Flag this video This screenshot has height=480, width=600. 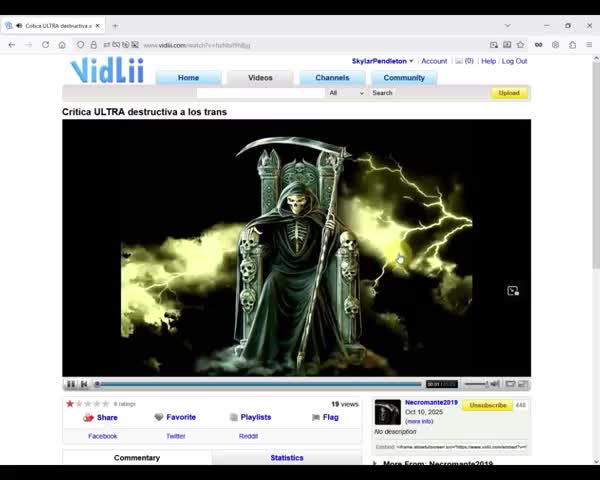pyautogui.click(x=331, y=417)
